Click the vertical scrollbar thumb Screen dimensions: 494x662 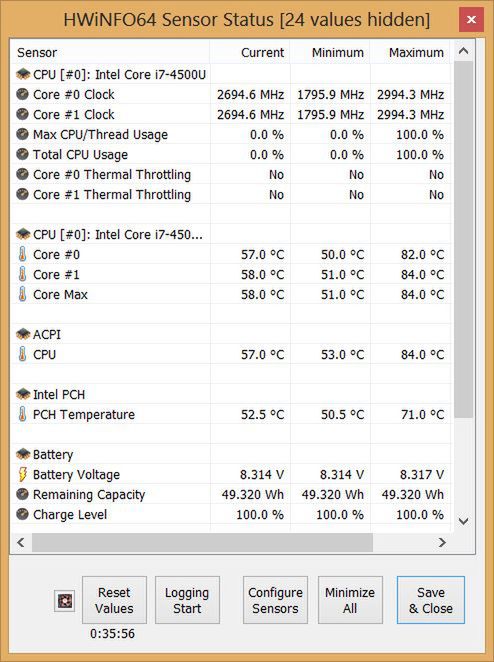click(464, 240)
